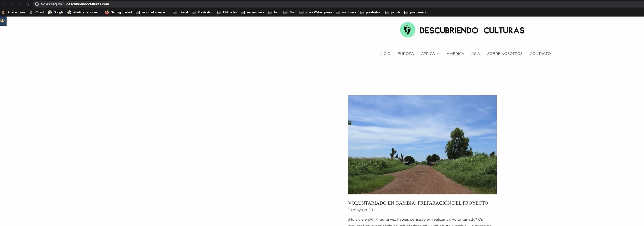The width and height of the screenshot is (644, 226).
Task: Open the wordpress bookmark folder
Action: coord(346,12)
